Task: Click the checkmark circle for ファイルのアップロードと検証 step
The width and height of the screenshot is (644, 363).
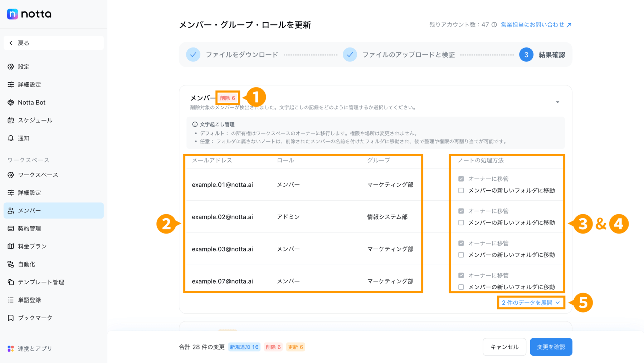Action: coord(350,55)
